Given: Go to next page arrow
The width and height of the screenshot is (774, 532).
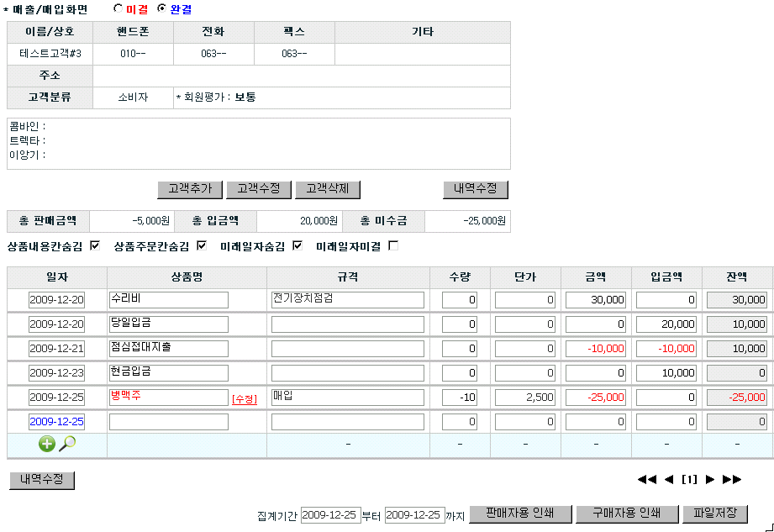Looking at the screenshot, I should 710,480.
